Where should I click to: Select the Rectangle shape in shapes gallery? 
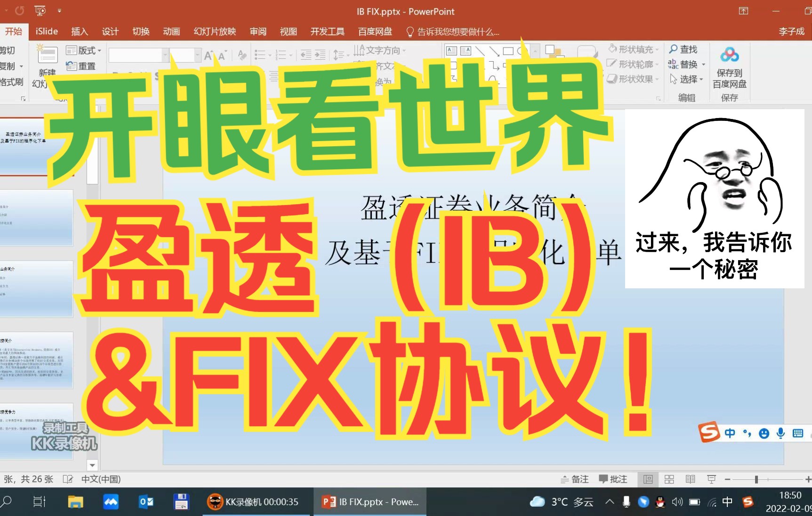tap(508, 51)
